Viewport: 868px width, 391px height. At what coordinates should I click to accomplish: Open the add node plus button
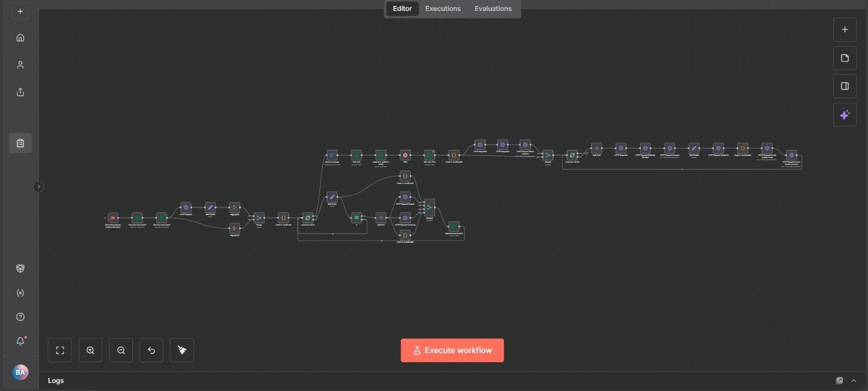click(845, 30)
